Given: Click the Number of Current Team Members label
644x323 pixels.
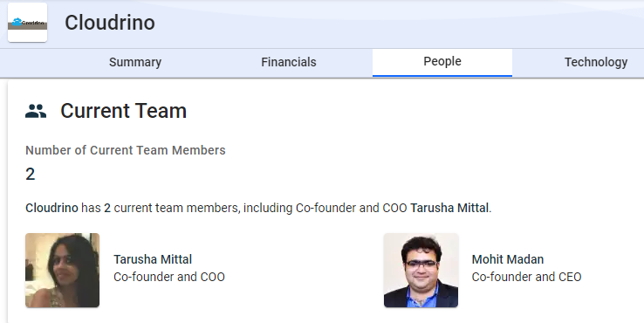Looking at the screenshot, I should point(126,150).
